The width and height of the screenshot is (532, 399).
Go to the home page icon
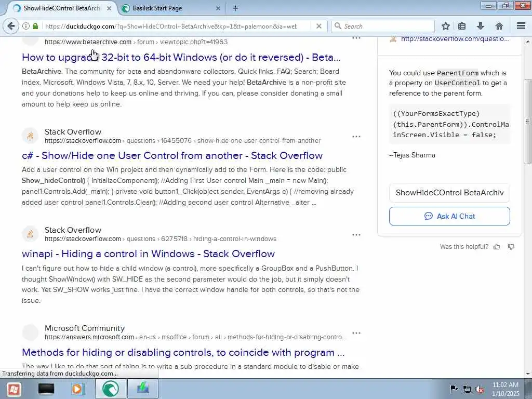499,26
